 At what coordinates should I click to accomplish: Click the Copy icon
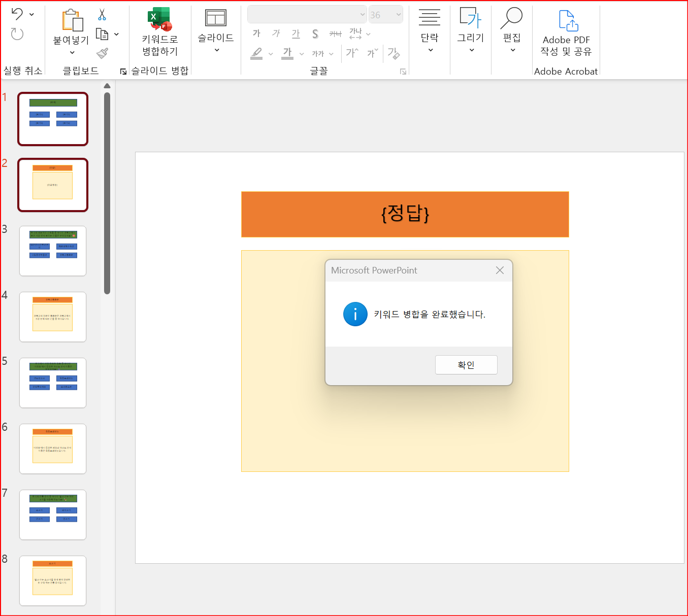point(102,34)
